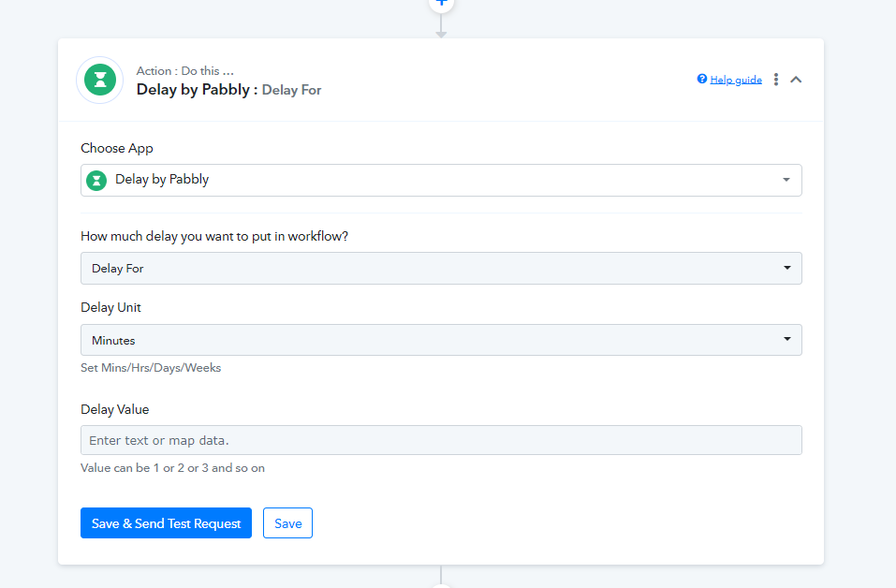Open the three-dot action options menu
Image resolution: width=896 pixels, height=588 pixels.
tap(776, 80)
